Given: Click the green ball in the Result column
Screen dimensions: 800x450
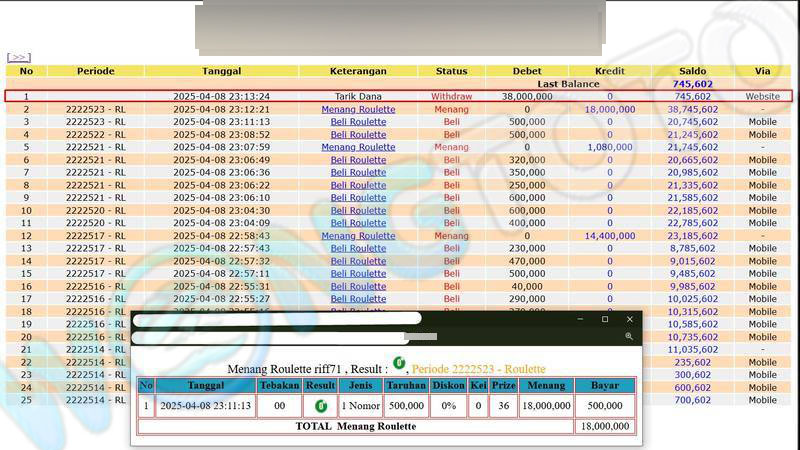Looking at the screenshot, I should click(x=321, y=406).
